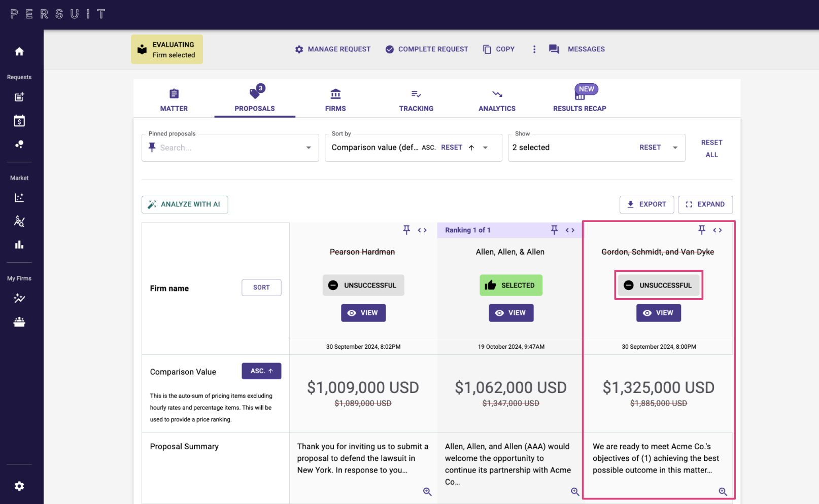
Task: Click Analyze with AI
Action: click(185, 204)
